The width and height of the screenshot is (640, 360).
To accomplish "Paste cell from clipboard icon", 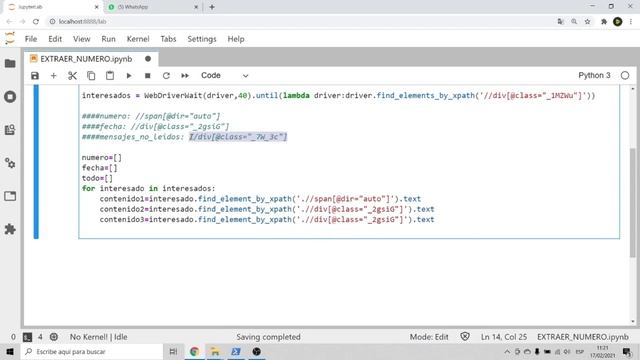I will coord(110,76).
